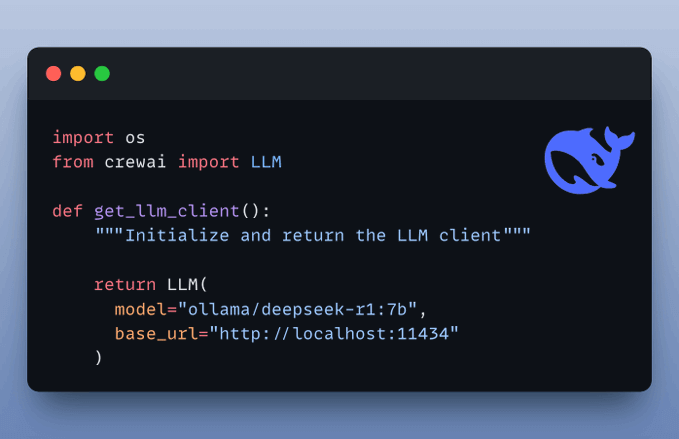Click the get_llm_client function name
The image size is (679, 439).
[x=167, y=211]
